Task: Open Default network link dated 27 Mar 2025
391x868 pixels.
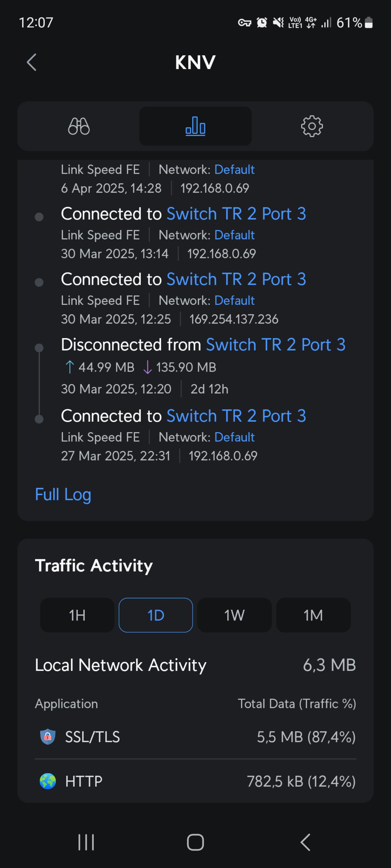Action: click(x=235, y=437)
